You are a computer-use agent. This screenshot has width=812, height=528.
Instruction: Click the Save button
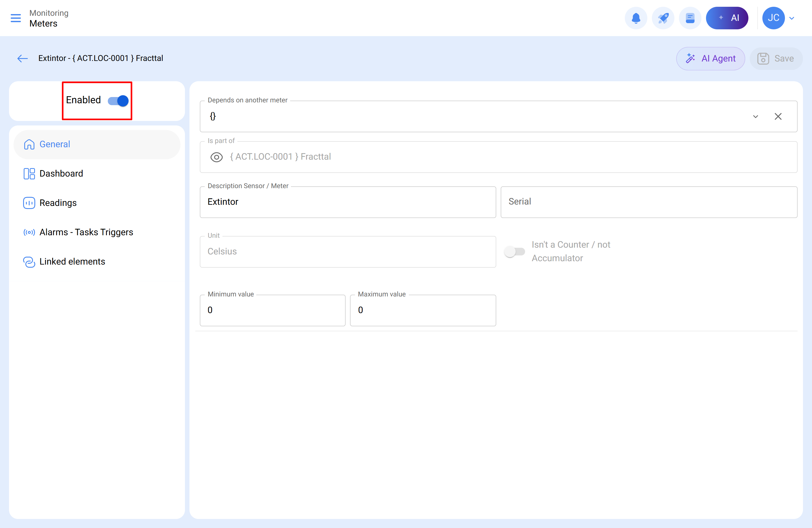point(776,58)
